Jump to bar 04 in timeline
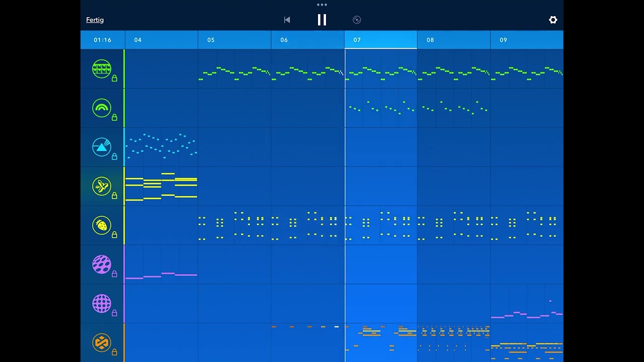Screen dimensions: 644x362 [x=162, y=40]
